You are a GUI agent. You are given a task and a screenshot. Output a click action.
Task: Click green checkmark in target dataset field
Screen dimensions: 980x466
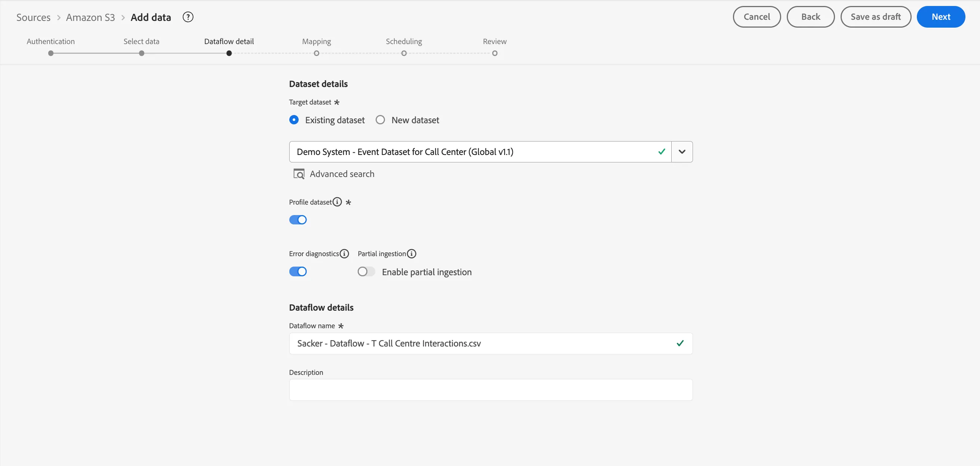coord(662,152)
